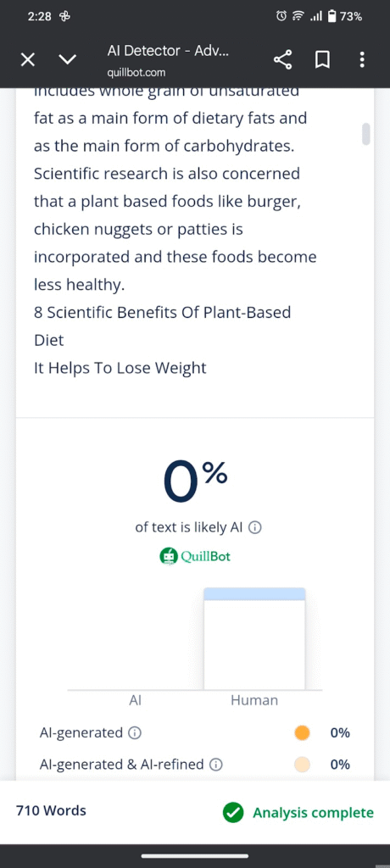This screenshot has width=390, height=868.
Task: Open the three-dot overflow menu
Action: (x=362, y=60)
